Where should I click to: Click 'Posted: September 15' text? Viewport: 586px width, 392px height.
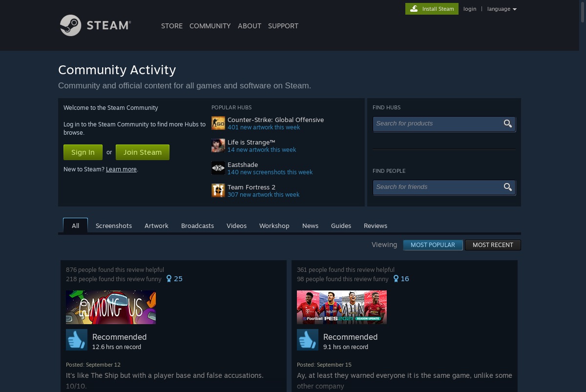(x=324, y=365)
